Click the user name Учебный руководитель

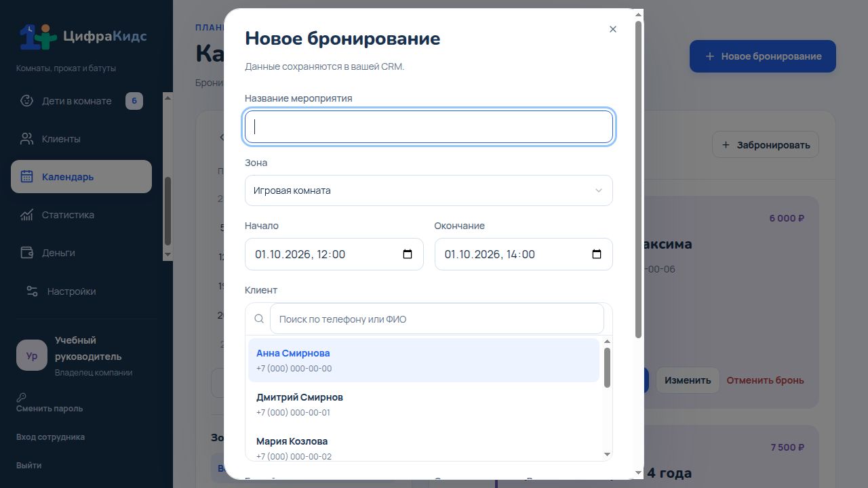coord(88,348)
